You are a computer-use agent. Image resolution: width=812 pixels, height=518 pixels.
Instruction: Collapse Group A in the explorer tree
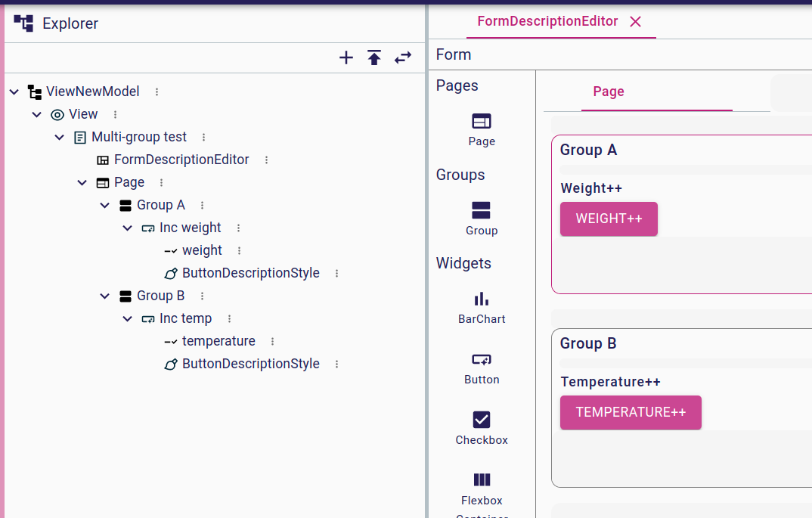[105, 204]
